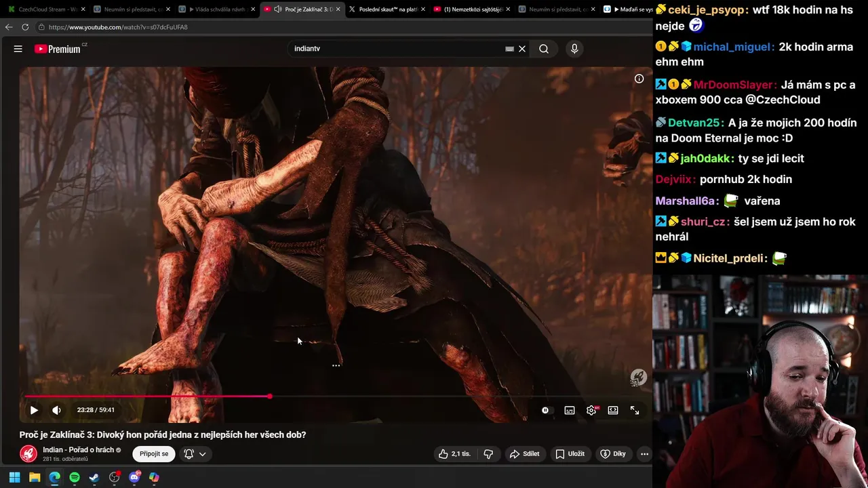View site info lock icon
This screenshot has height=488, width=868.
point(41,27)
